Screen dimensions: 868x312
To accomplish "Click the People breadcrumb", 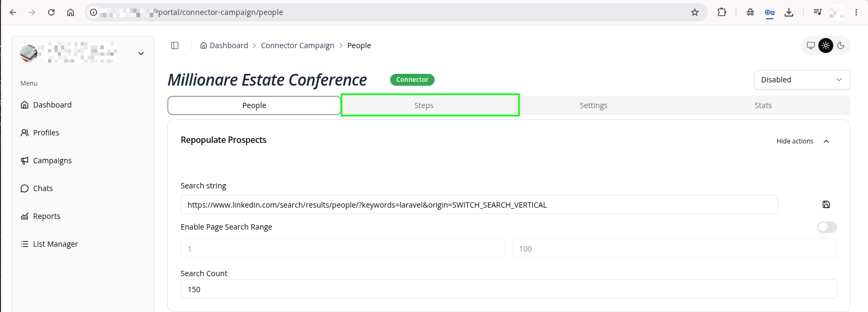I will (359, 45).
